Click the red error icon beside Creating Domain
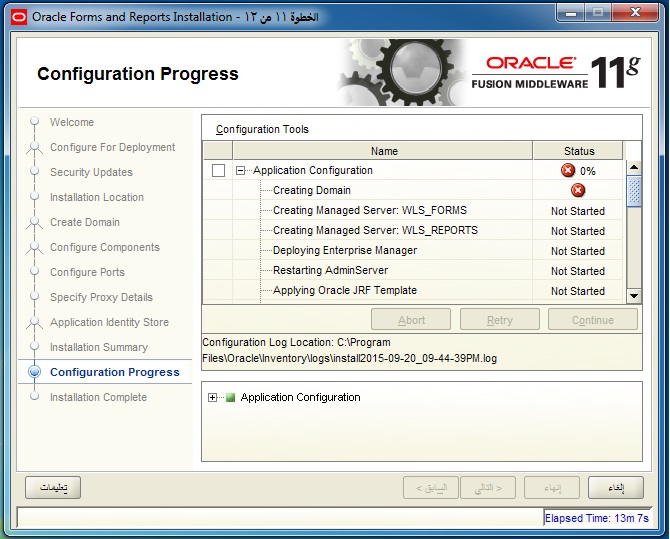 click(x=578, y=190)
